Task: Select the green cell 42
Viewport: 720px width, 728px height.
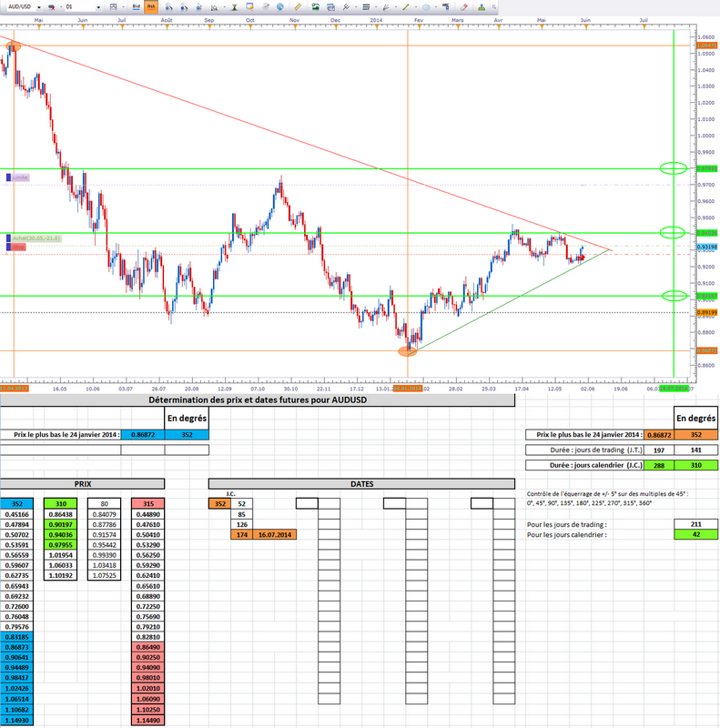Action: click(695, 534)
